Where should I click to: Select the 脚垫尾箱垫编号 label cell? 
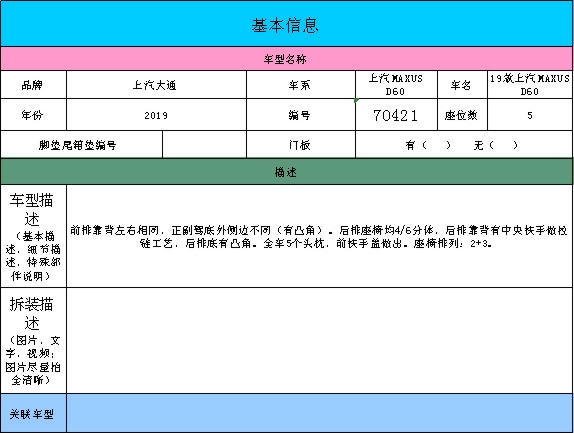click(x=81, y=145)
